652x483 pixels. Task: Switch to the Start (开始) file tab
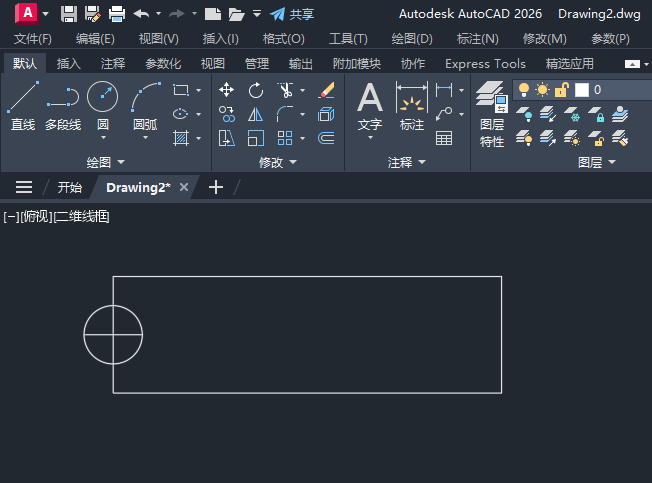pos(69,187)
